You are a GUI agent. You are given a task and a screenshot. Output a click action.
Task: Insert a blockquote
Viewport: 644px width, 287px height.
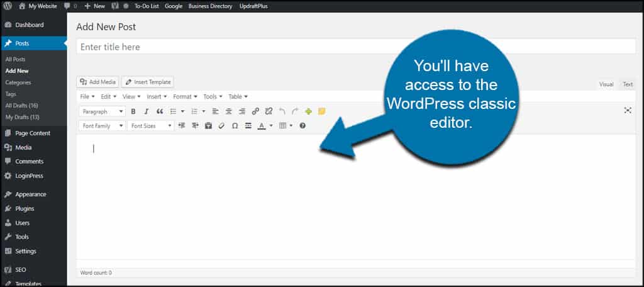point(160,111)
